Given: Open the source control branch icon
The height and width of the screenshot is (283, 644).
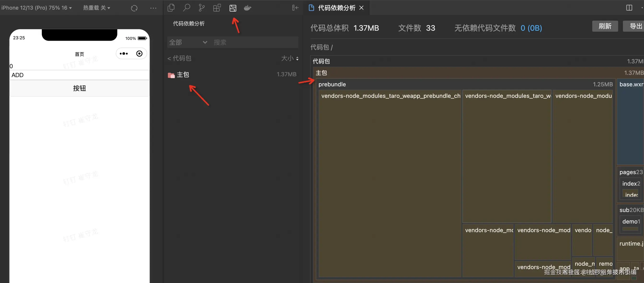Looking at the screenshot, I should (x=201, y=8).
